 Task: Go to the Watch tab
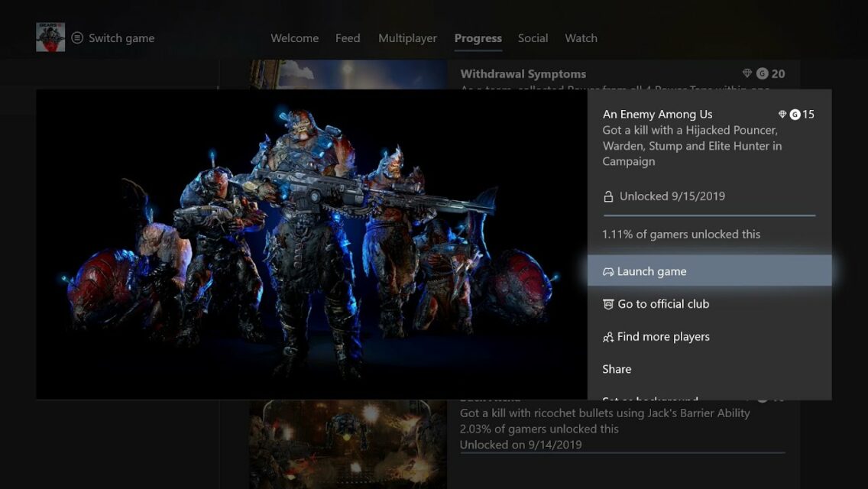[x=581, y=38]
